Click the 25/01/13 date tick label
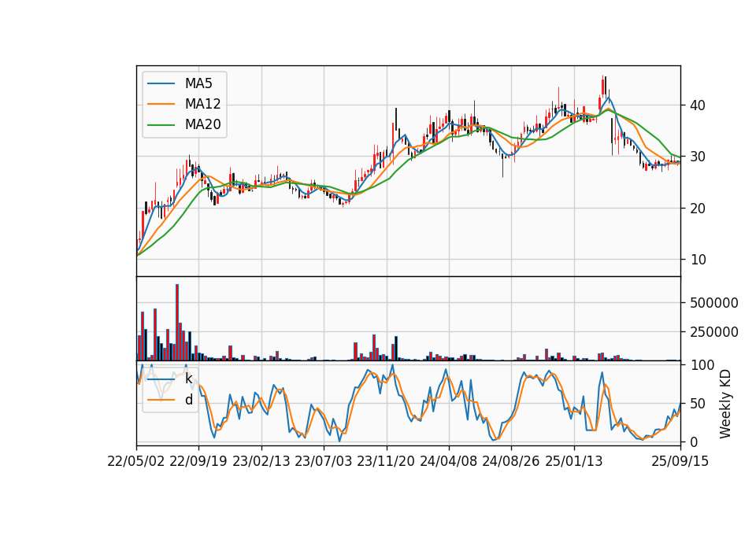The image size is (756, 543). click(x=574, y=461)
